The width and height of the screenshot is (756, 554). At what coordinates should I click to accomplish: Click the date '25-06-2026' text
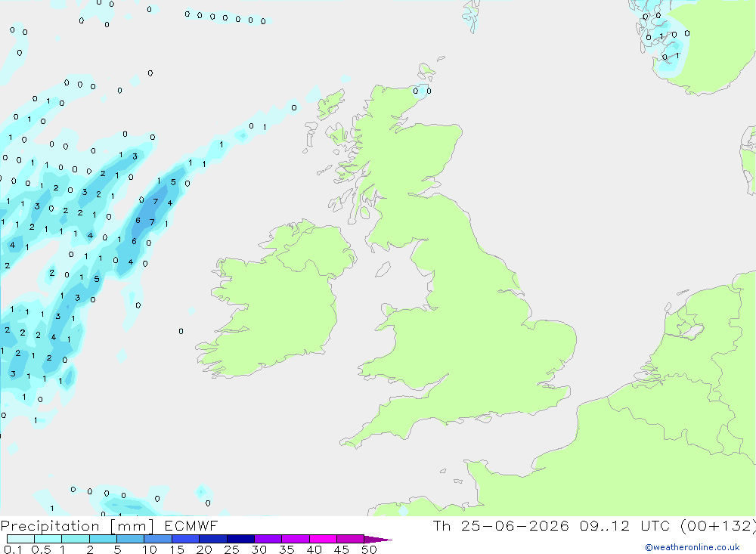click(515, 525)
